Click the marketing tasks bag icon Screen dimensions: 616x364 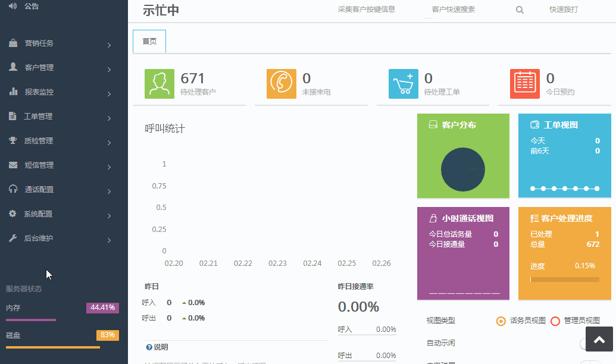13,43
